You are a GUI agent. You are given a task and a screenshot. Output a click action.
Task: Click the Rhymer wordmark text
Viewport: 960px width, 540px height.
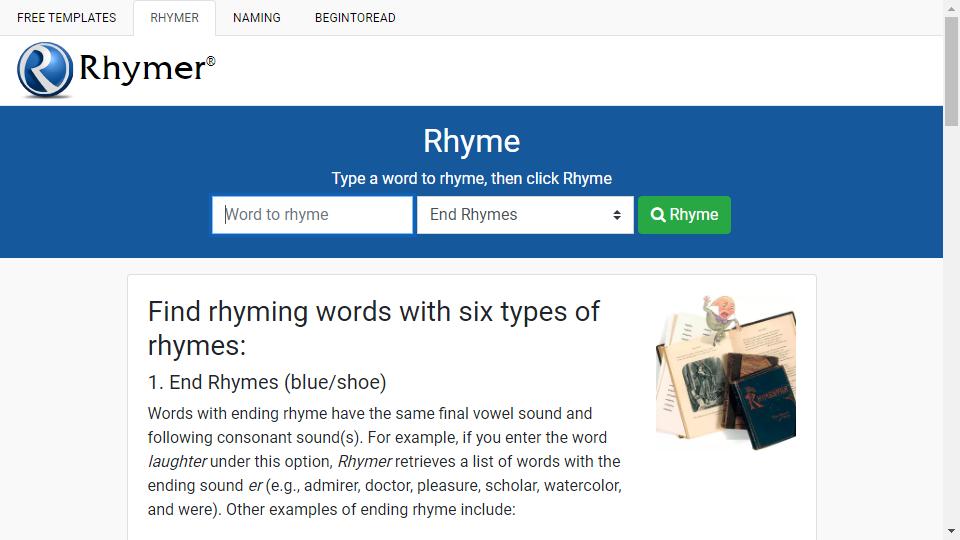pos(147,68)
